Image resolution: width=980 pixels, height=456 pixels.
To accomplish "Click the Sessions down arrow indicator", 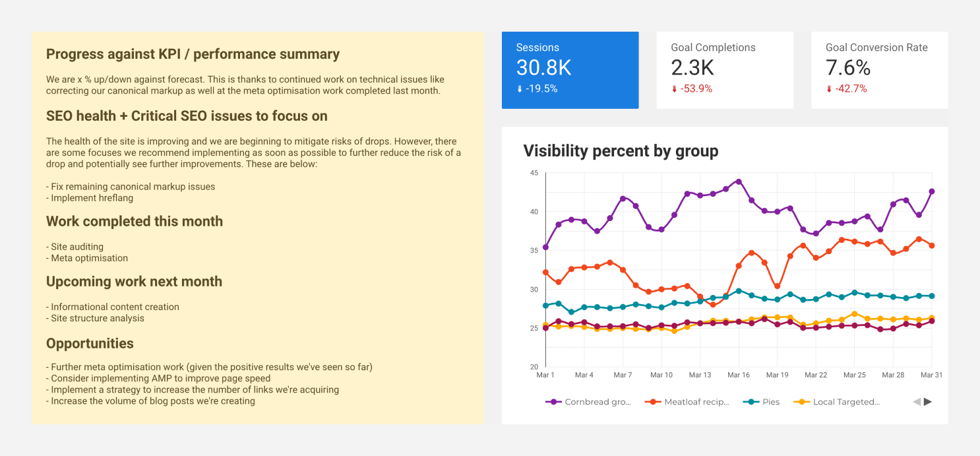I will click(520, 88).
